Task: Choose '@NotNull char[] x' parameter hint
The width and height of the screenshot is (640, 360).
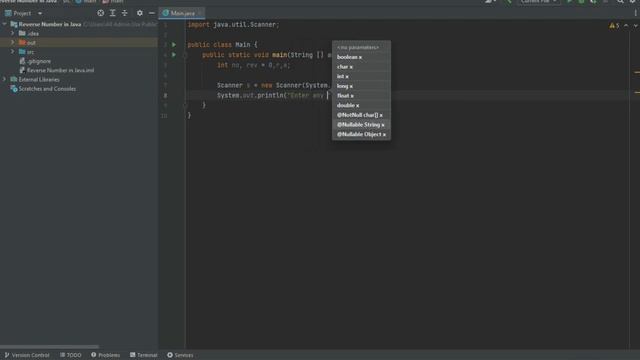Action: click(x=361, y=115)
